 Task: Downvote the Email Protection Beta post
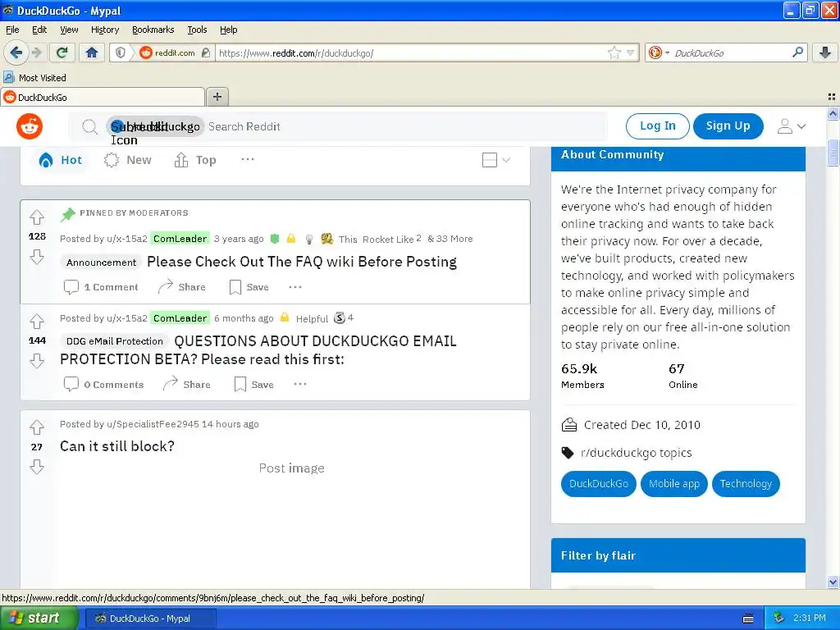(x=36, y=361)
